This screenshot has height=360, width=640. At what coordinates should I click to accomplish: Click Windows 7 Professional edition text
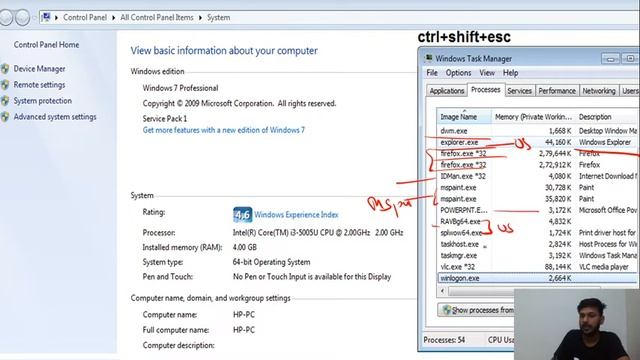coord(180,88)
